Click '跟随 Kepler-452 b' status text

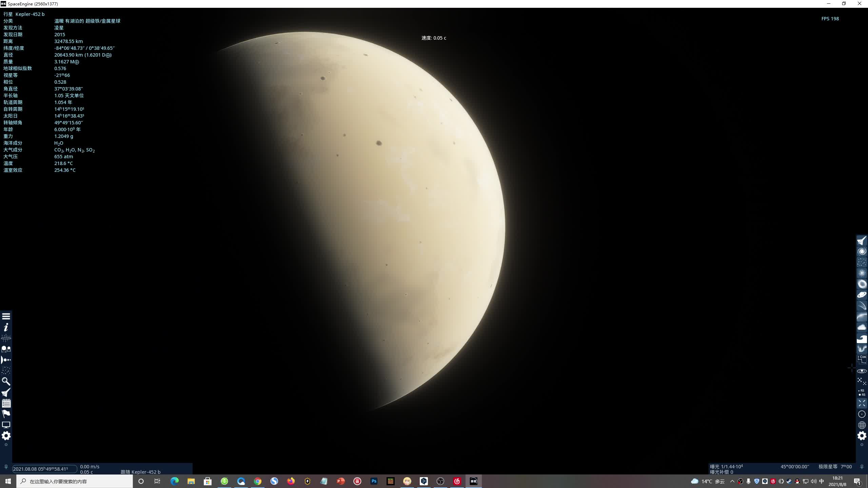pyautogui.click(x=141, y=472)
